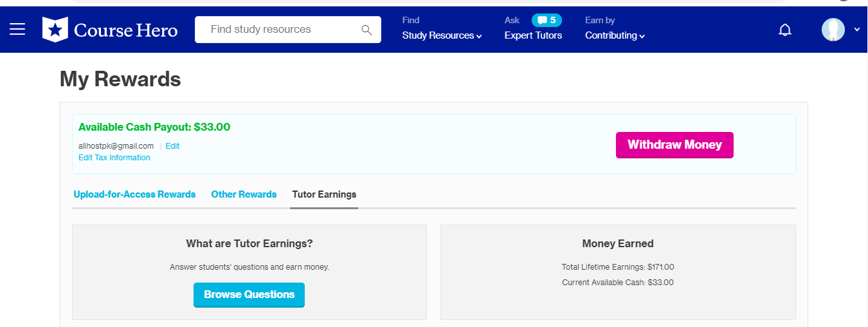
Task: Open the Edit Tax Information link
Action: click(114, 158)
